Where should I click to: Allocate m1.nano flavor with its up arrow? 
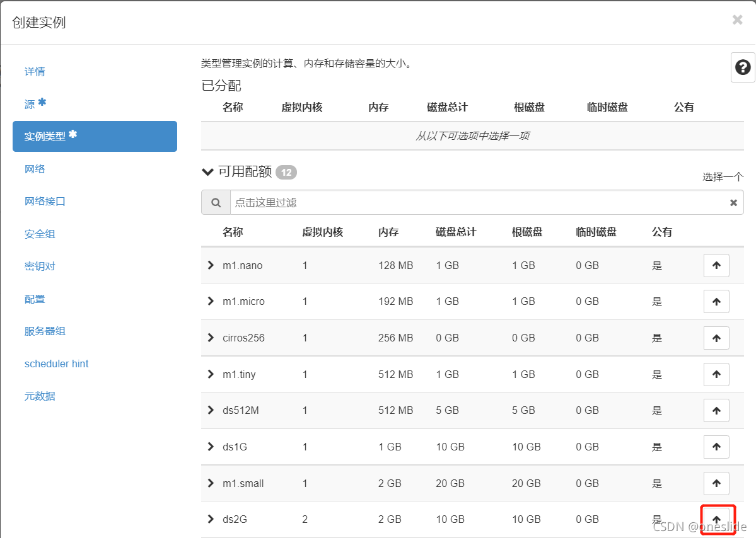point(716,265)
